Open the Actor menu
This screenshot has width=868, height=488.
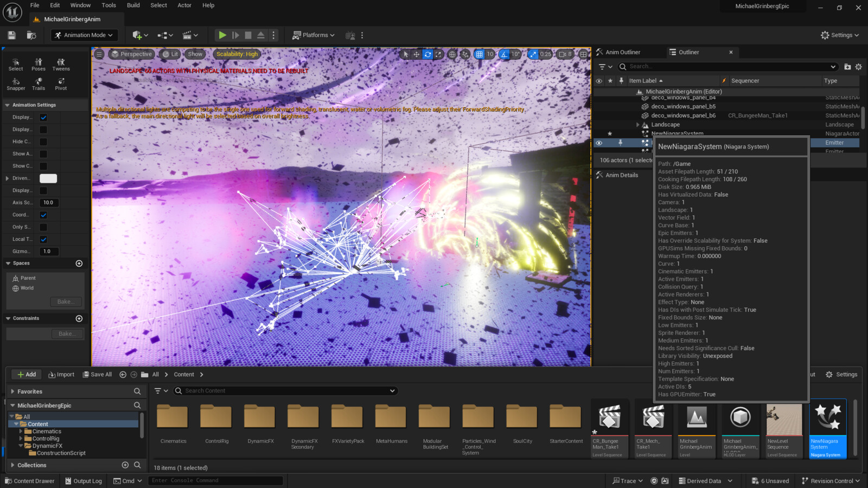[184, 5]
